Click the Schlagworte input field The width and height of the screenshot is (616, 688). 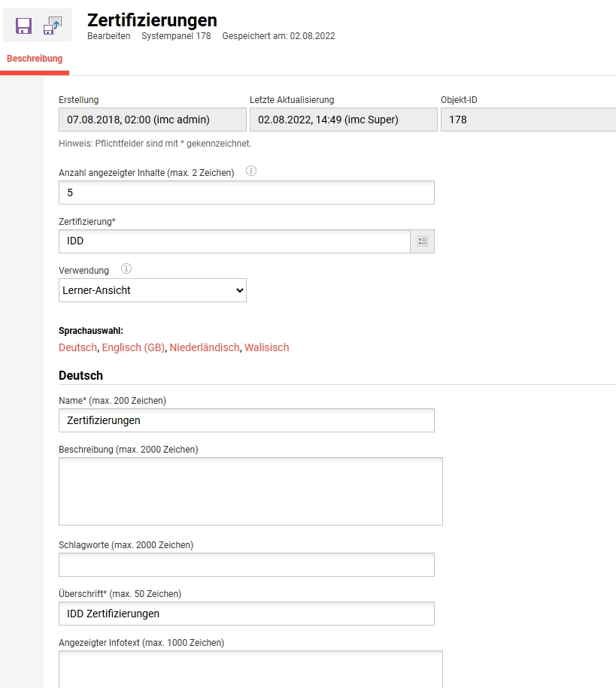[246, 565]
